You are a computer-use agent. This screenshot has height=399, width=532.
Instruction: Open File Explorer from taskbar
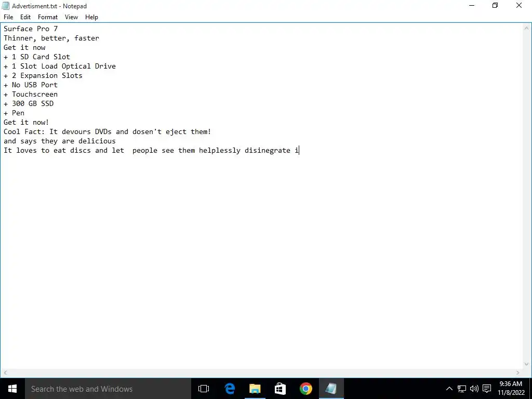tap(255, 389)
